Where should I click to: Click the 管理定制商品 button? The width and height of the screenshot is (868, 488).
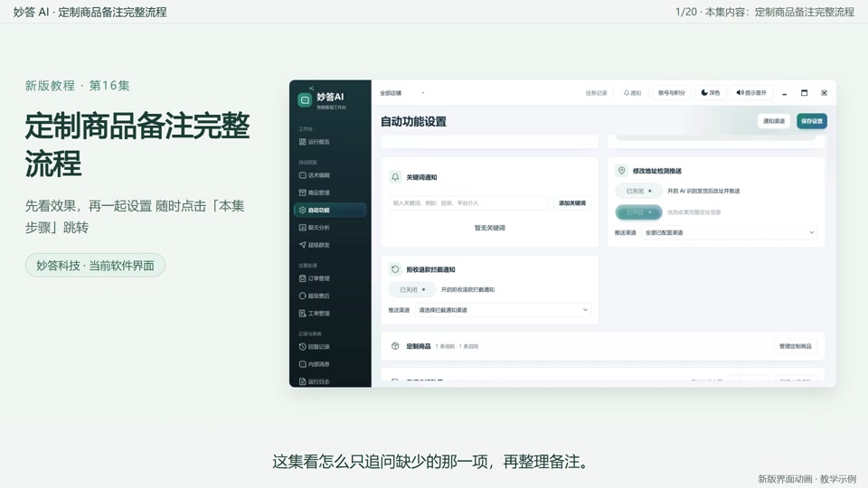tap(795, 346)
